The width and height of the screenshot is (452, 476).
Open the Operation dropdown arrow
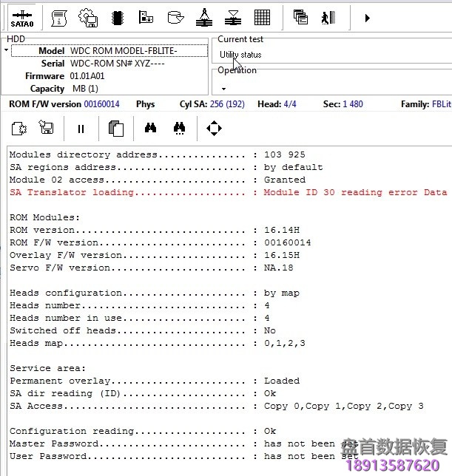[x=223, y=89]
